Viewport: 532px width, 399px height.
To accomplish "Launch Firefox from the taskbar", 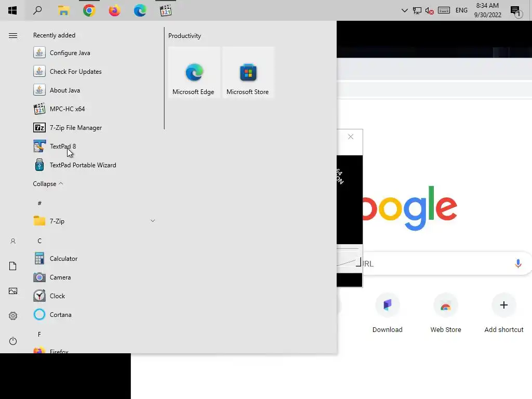I will (x=115, y=10).
